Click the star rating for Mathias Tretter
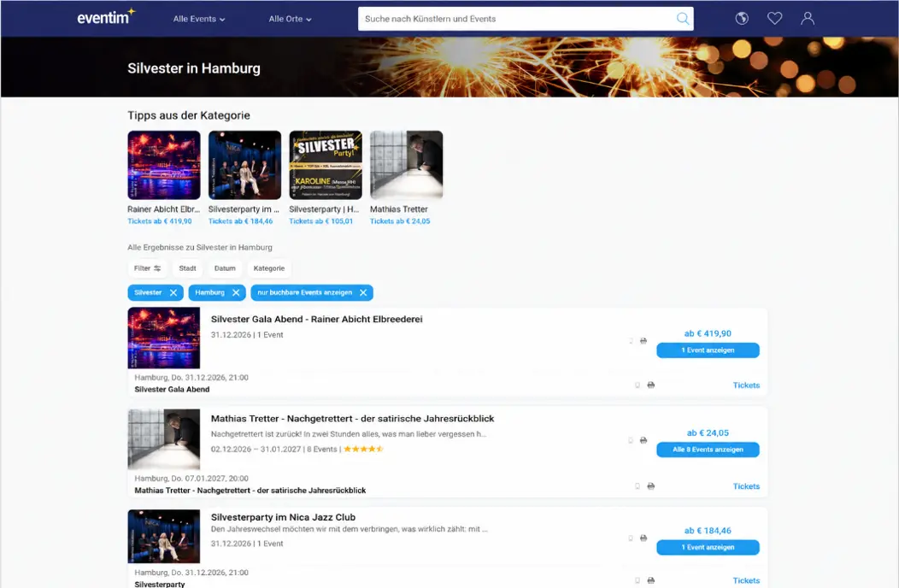 363,450
